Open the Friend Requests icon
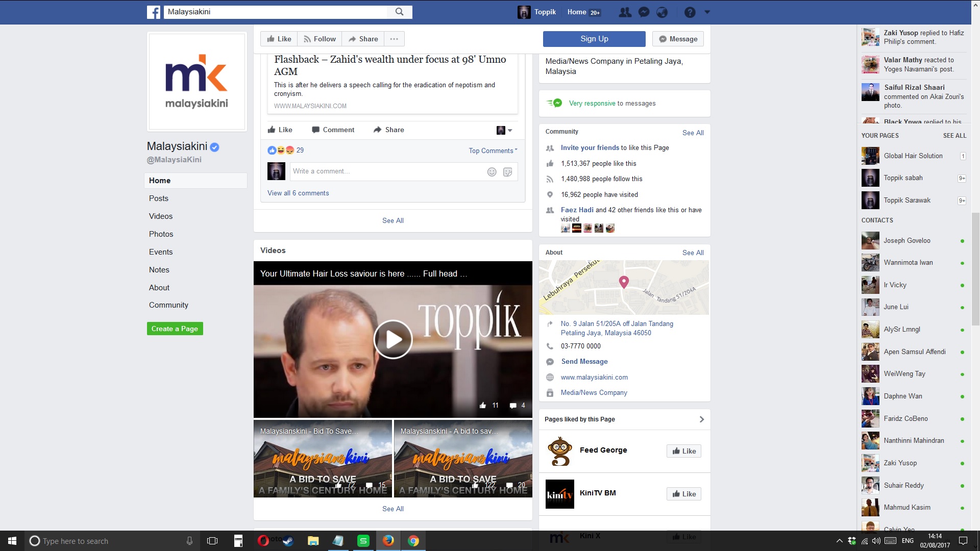The image size is (980, 551). pos(625,12)
